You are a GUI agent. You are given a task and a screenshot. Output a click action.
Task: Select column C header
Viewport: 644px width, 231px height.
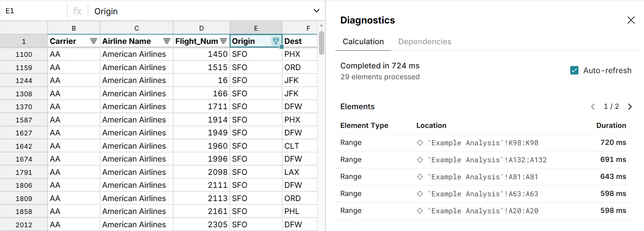pos(137,28)
